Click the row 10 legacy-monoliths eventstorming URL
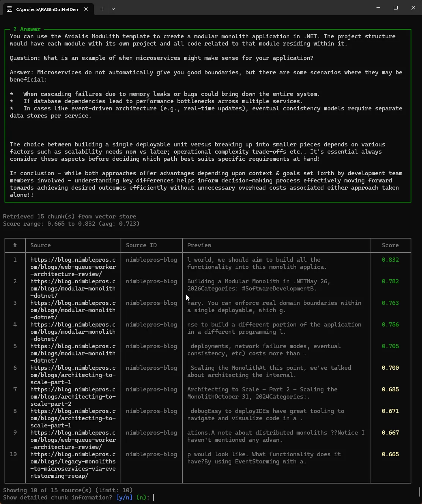 (73, 465)
